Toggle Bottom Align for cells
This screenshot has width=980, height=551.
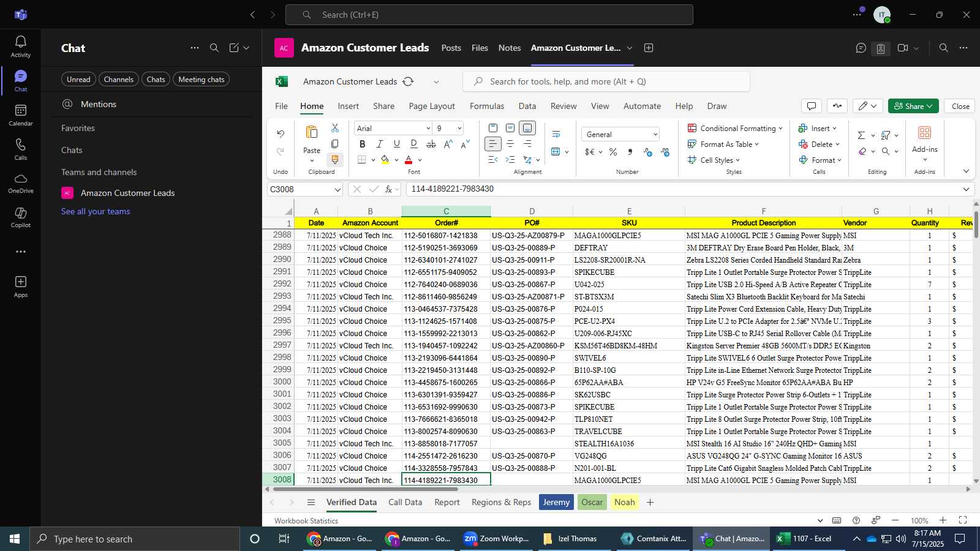point(527,128)
